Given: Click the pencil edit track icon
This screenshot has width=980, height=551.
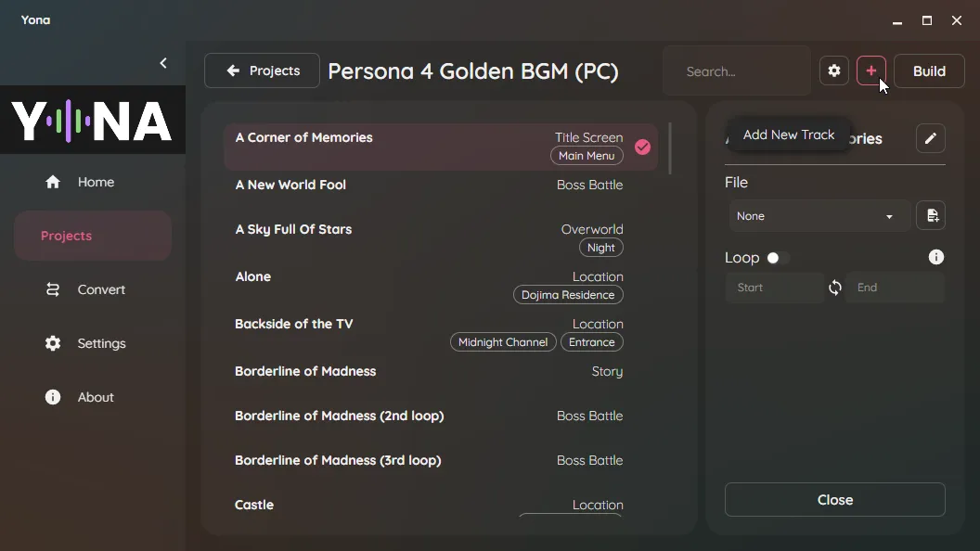Looking at the screenshot, I should (x=930, y=138).
